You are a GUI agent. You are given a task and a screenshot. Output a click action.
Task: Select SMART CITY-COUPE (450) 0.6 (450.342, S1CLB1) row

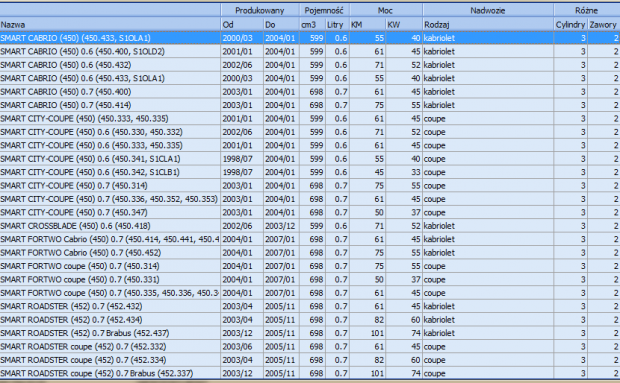(310, 172)
